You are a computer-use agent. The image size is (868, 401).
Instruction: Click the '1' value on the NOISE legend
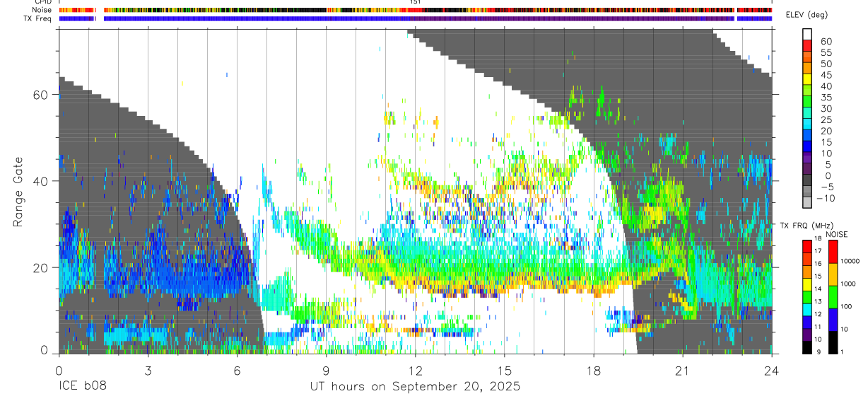point(843,353)
